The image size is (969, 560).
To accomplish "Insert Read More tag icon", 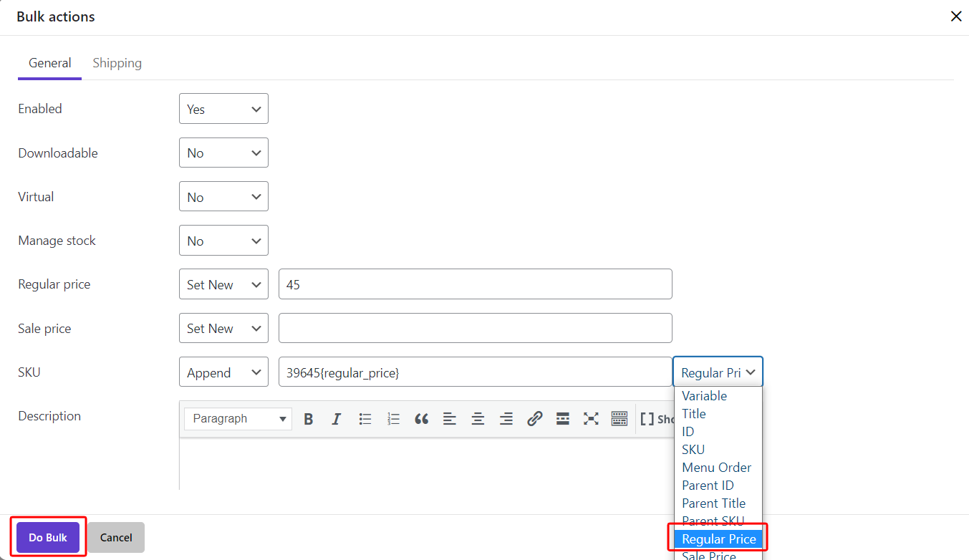I will pos(563,419).
